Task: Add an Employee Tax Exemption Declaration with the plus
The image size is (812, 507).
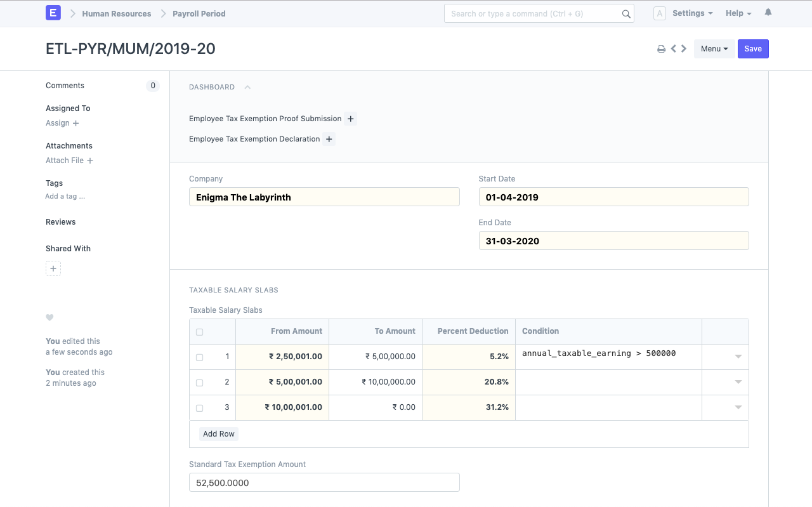Action: pos(329,139)
